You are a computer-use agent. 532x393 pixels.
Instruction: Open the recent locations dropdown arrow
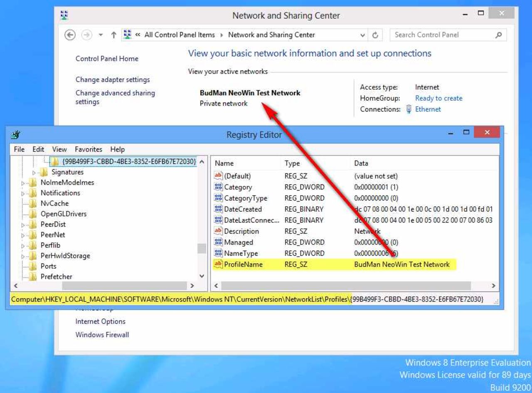pyautogui.click(x=101, y=35)
